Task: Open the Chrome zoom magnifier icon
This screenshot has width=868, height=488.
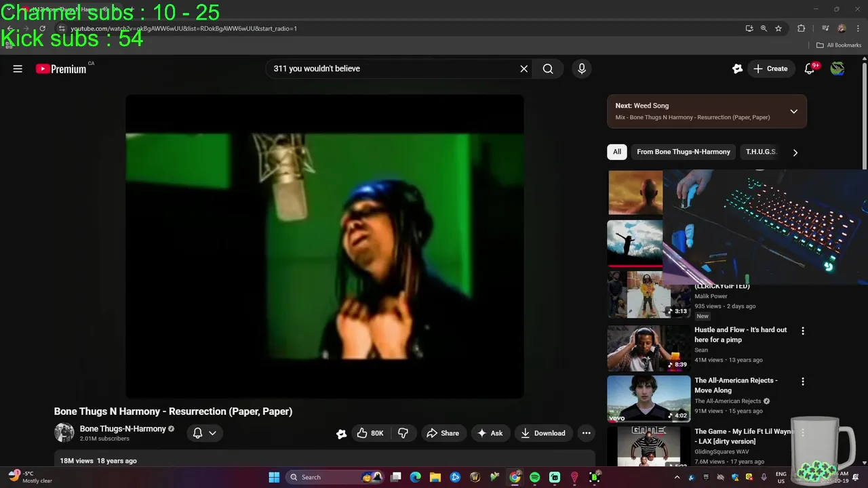Action: pyautogui.click(x=764, y=28)
